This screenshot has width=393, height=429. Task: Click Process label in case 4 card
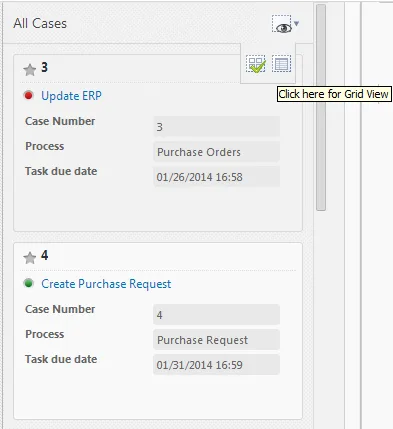[45, 334]
